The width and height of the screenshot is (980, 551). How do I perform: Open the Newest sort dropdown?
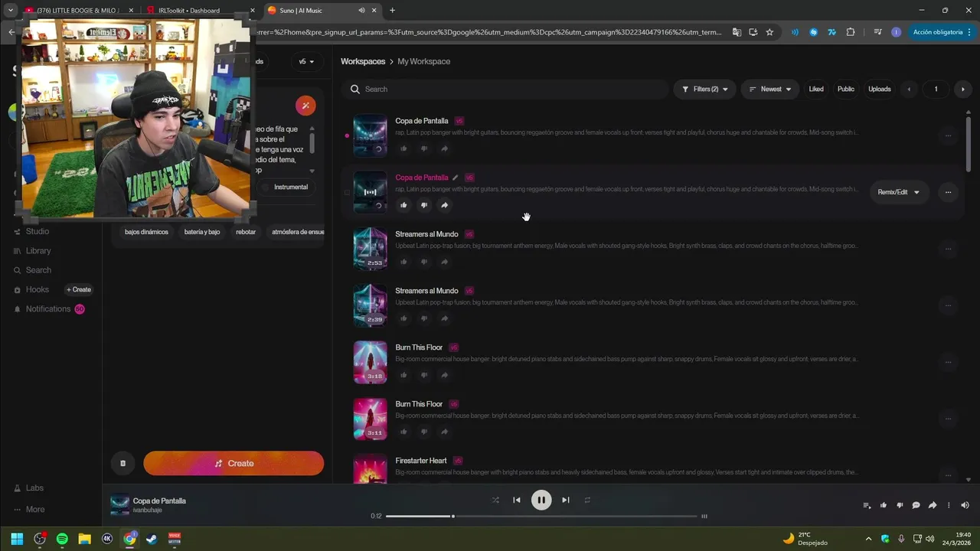click(x=770, y=89)
